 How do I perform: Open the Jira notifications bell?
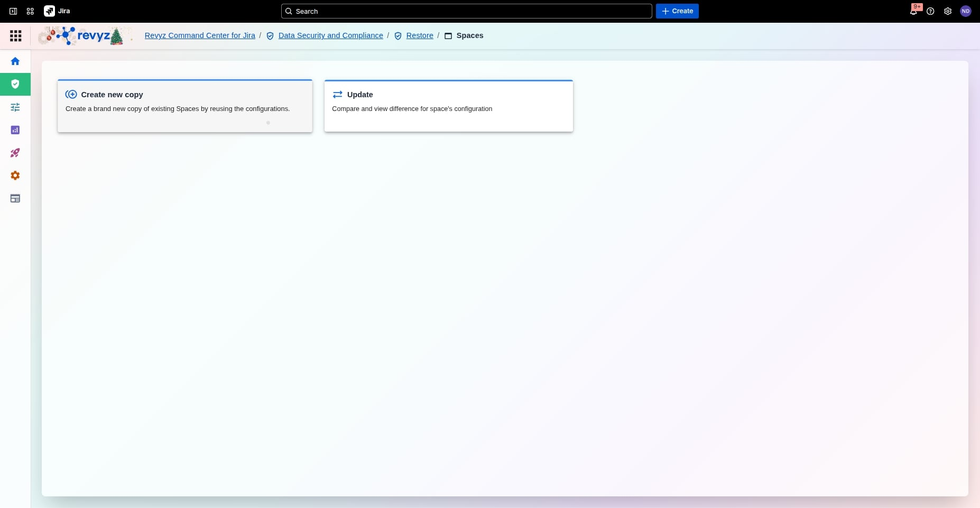pos(913,11)
